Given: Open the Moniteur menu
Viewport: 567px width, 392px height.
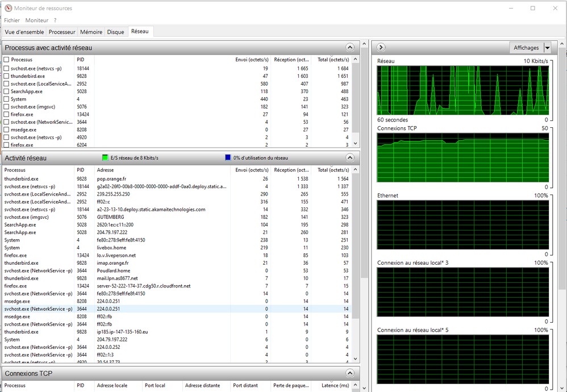Looking at the screenshot, I should [37, 20].
